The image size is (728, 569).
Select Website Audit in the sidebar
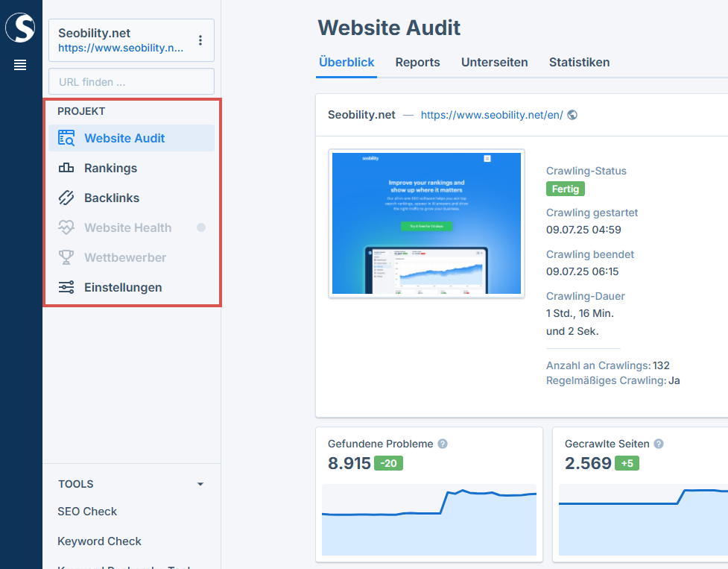(x=131, y=138)
